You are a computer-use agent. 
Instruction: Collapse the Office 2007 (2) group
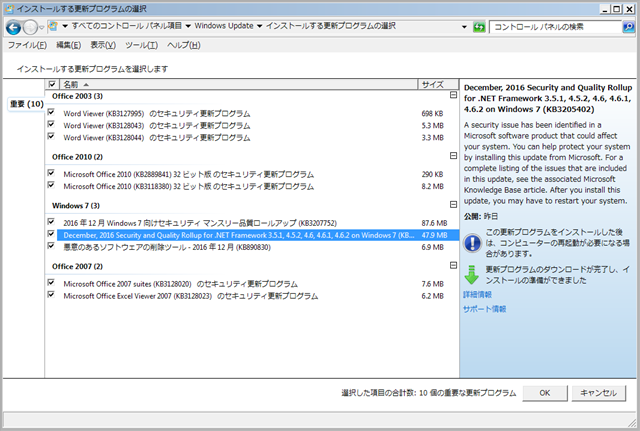click(x=453, y=265)
